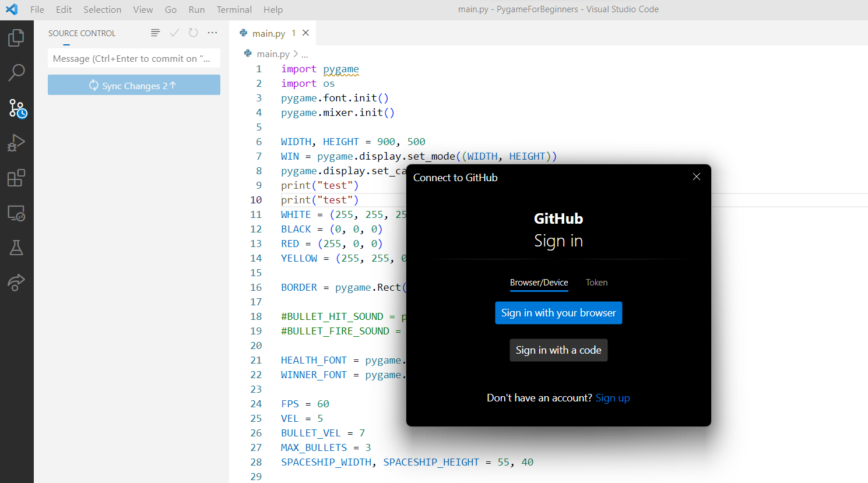Close the Connect to GitHub dialog

697,177
